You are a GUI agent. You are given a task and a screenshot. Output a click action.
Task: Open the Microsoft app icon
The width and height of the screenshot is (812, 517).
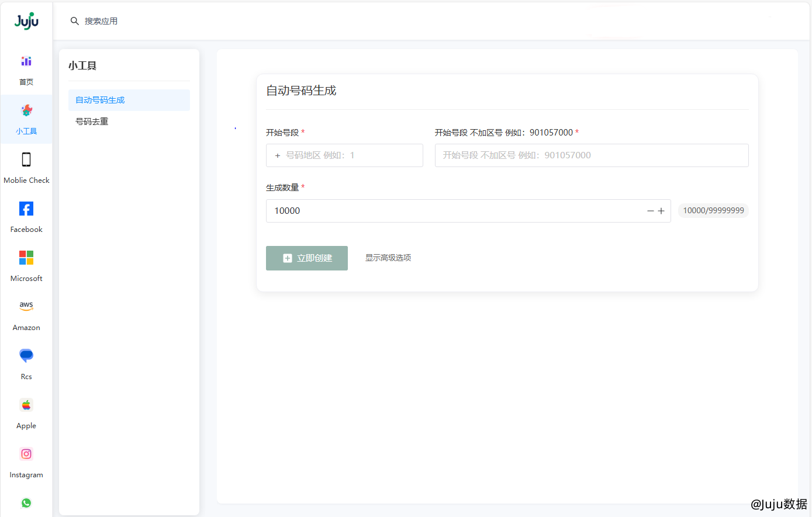26,258
